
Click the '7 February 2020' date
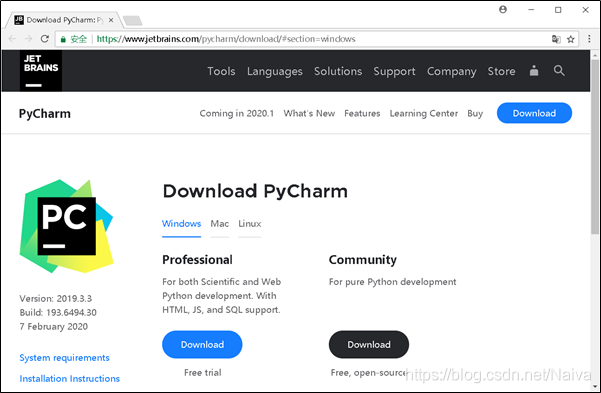[54, 327]
